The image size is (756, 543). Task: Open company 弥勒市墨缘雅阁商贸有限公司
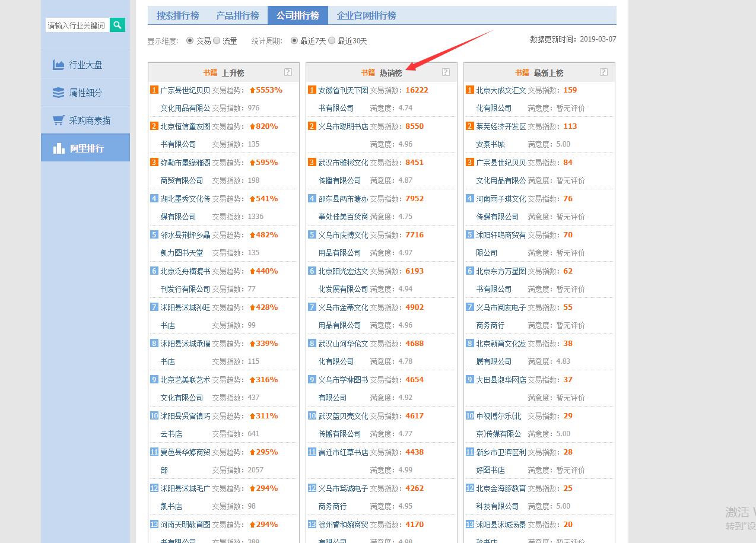click(x=185, y=172)
